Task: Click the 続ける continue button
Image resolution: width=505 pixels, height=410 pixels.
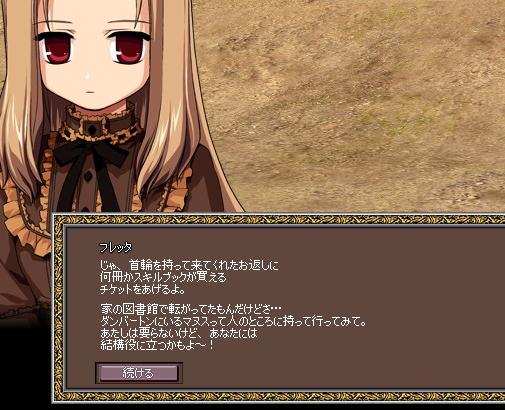Action: click(x=139, y=373)
